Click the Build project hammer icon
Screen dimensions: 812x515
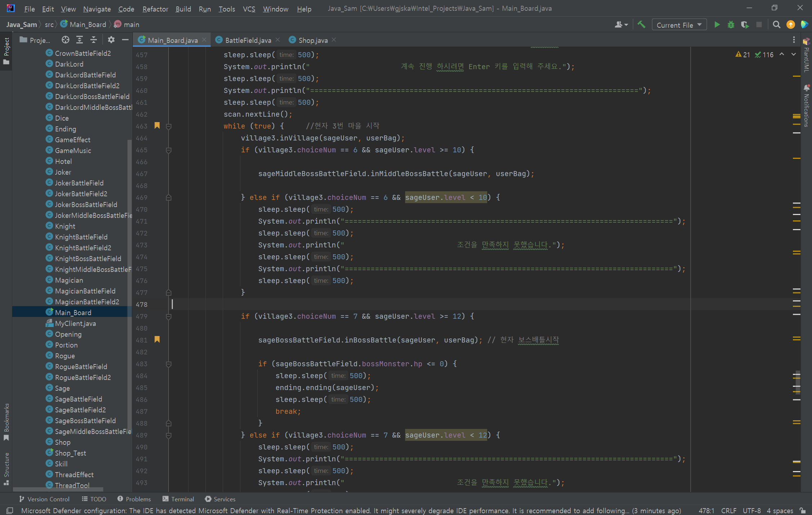click(641, 25)
